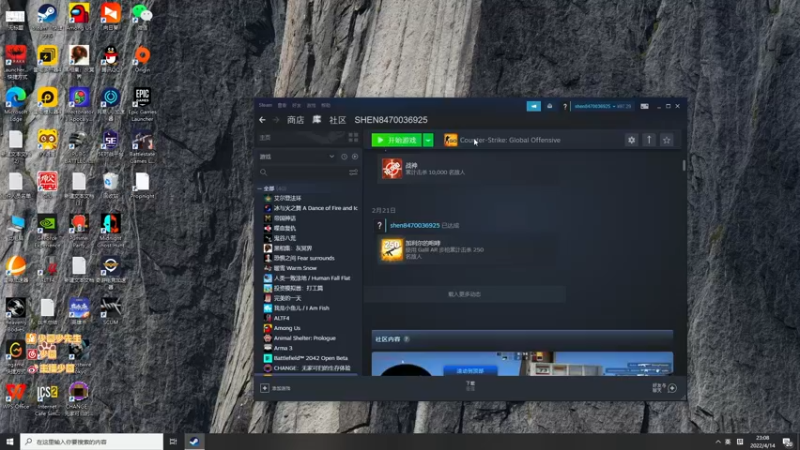Click the Windows Start button
Screen dimensions: 800x450
pos(10,441)
